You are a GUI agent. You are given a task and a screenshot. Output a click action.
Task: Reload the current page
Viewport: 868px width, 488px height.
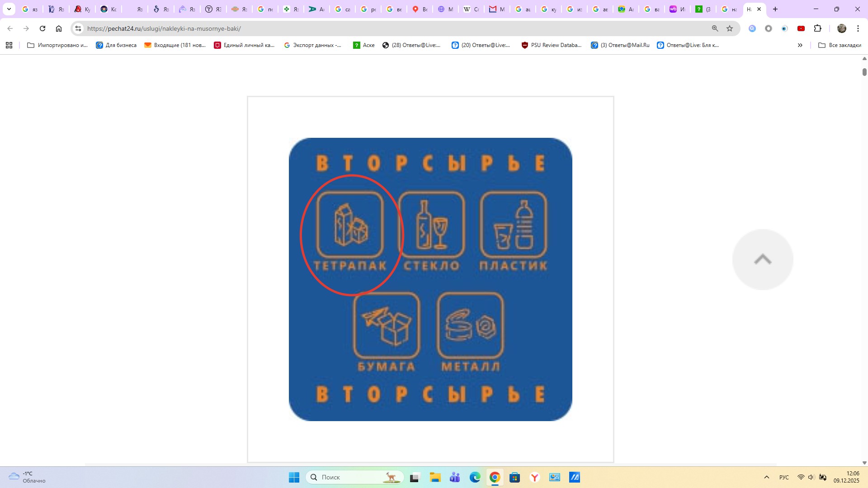coord(42,28)
